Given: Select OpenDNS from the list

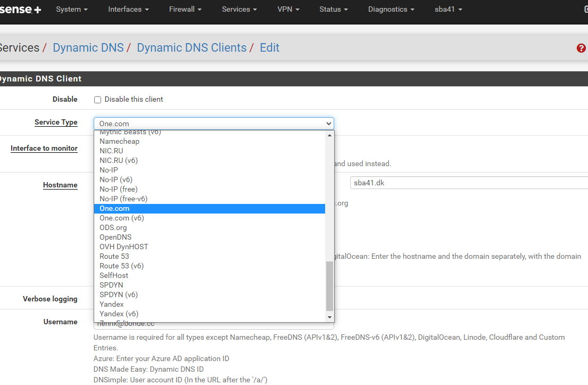Looking at the screenshot, I should point(209,237).
